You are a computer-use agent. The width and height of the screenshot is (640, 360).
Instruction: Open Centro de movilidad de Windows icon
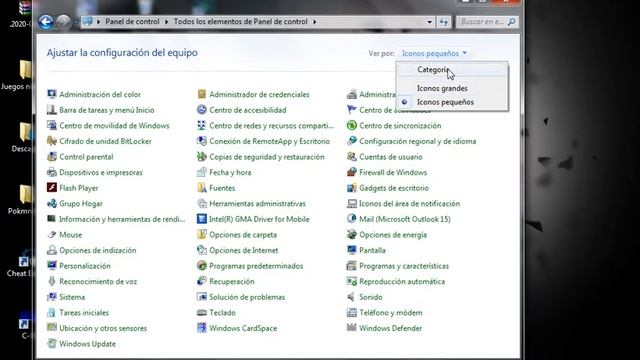pyautogui.click(x=51, y=125)
